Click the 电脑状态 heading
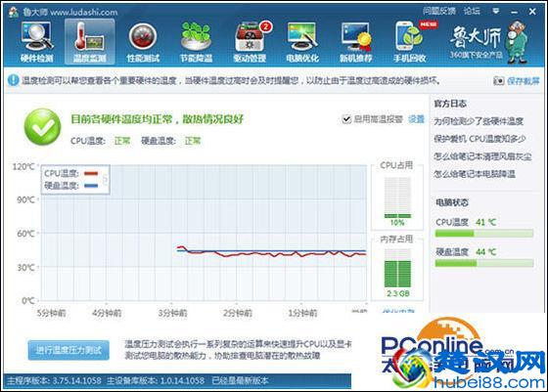Viewport: 548px width, 392px height. click(x=452, y=202)
